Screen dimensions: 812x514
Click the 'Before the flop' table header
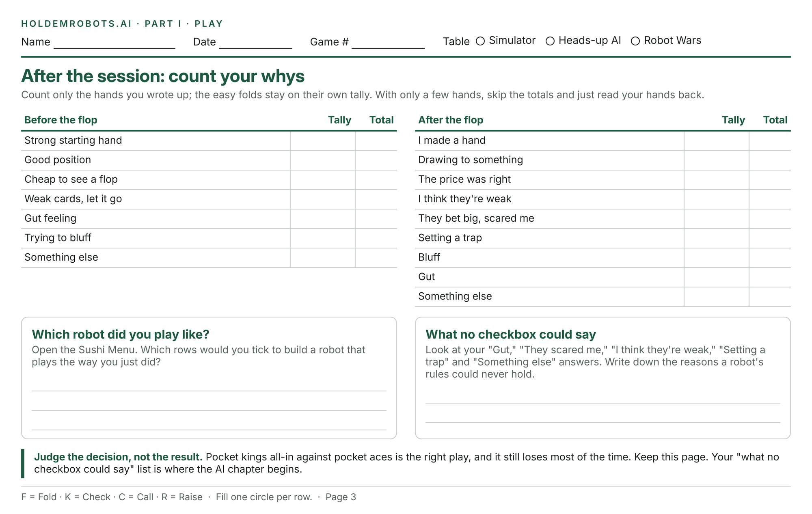pos(61,120)
